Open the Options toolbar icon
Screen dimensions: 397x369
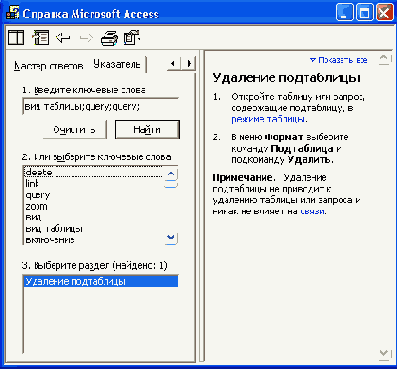132,38
